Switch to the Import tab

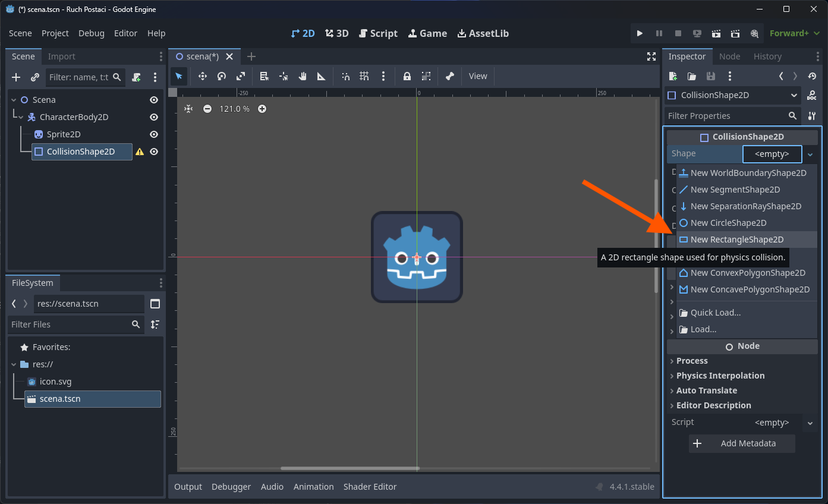[62, 56]
